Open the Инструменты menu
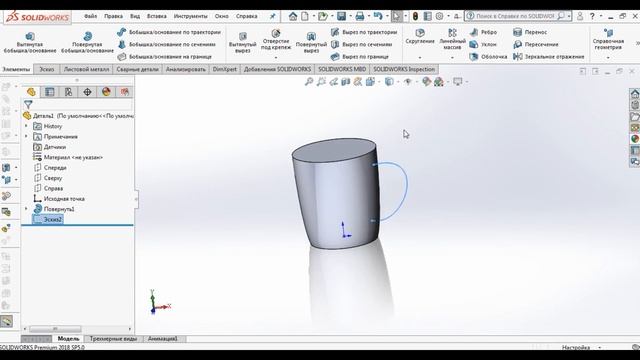The image size is (640, 360). coord(190,16)
